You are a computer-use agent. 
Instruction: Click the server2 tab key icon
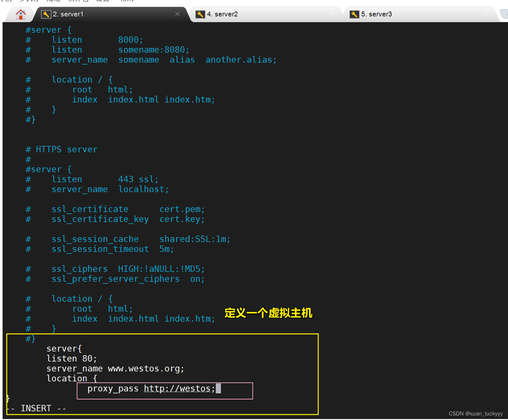[200, 14]
